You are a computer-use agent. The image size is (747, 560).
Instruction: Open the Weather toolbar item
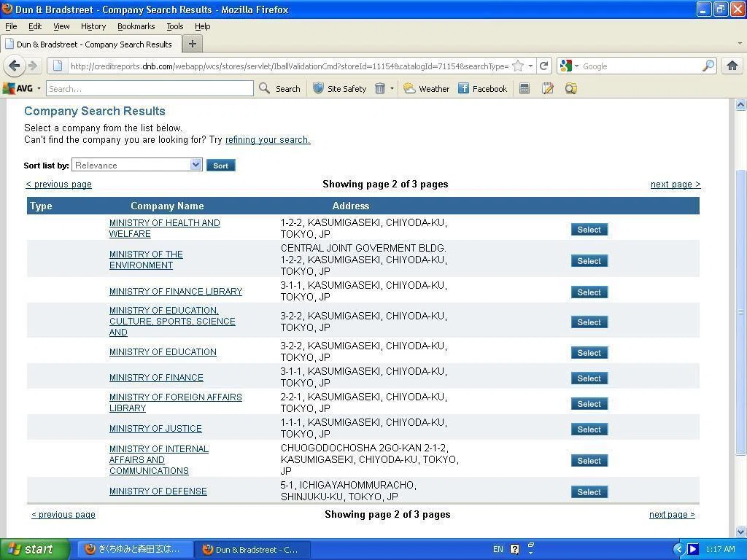coord(426,88)
